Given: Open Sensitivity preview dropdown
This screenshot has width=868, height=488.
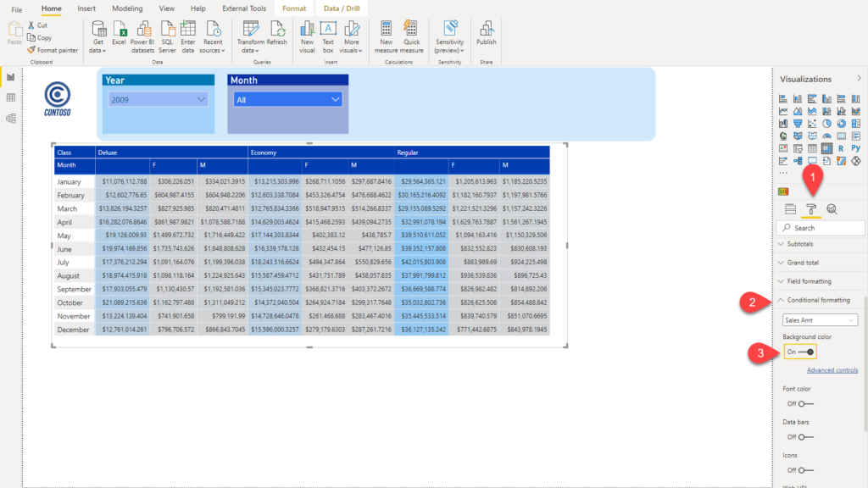Looking at the screenshot, I should [x=449, y=37].
